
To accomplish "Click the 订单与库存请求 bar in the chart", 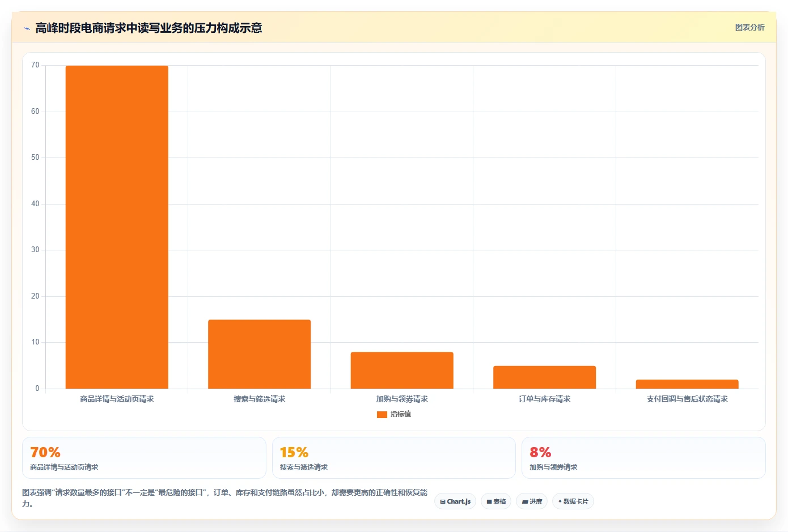I will [544, 377].
